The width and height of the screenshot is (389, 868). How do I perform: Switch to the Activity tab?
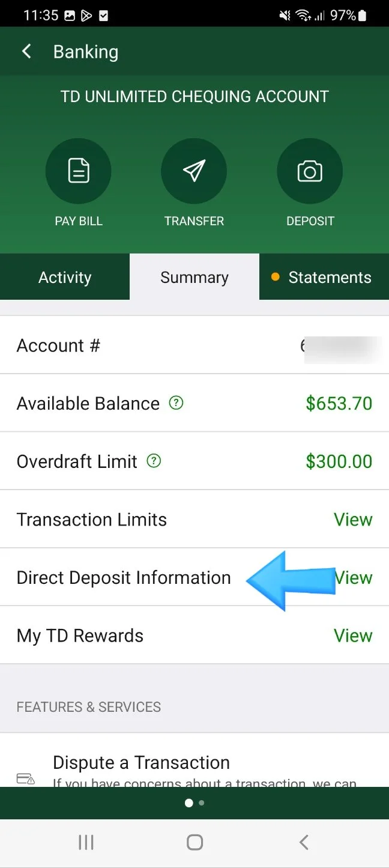pos(65,277)
